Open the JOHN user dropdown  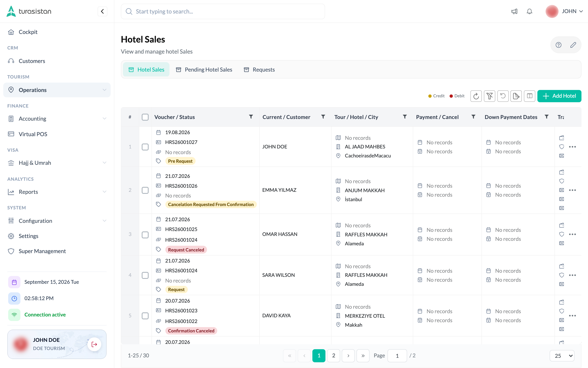564,11
